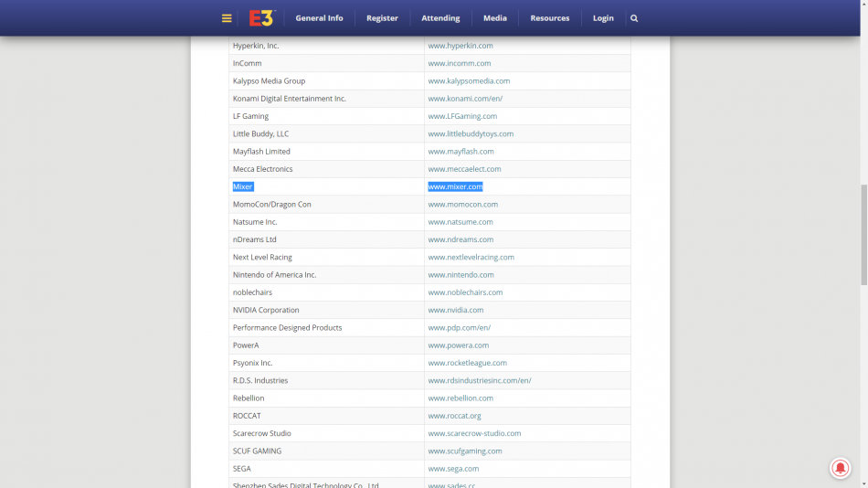The image size is (868, 488).
Task: Open the www.momocon.com link
Action: [x=463, y=205]
